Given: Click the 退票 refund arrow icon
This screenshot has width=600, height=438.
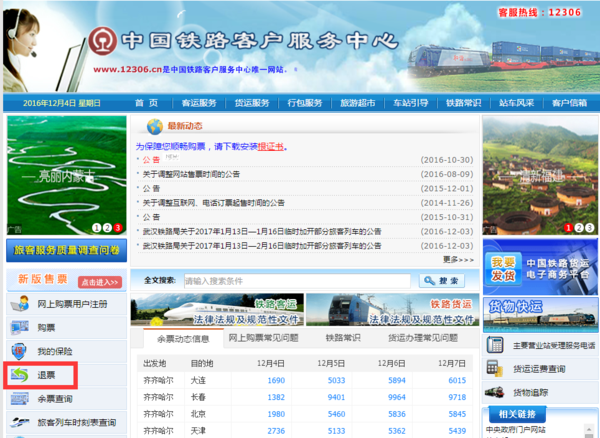Looking at the screenshot, I should click(x=20, y=375).
